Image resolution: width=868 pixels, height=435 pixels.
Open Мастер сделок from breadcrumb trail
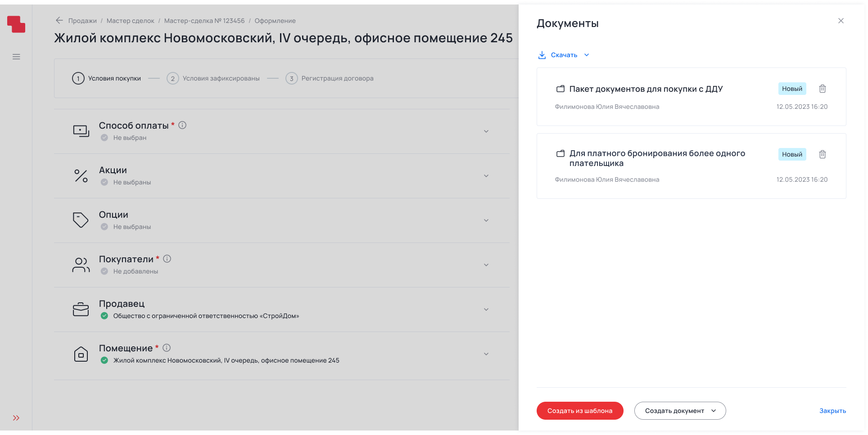[130, 20]
